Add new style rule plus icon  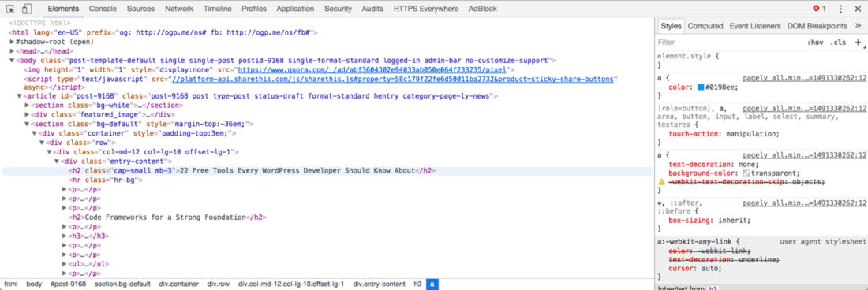[x=858, y=42]
